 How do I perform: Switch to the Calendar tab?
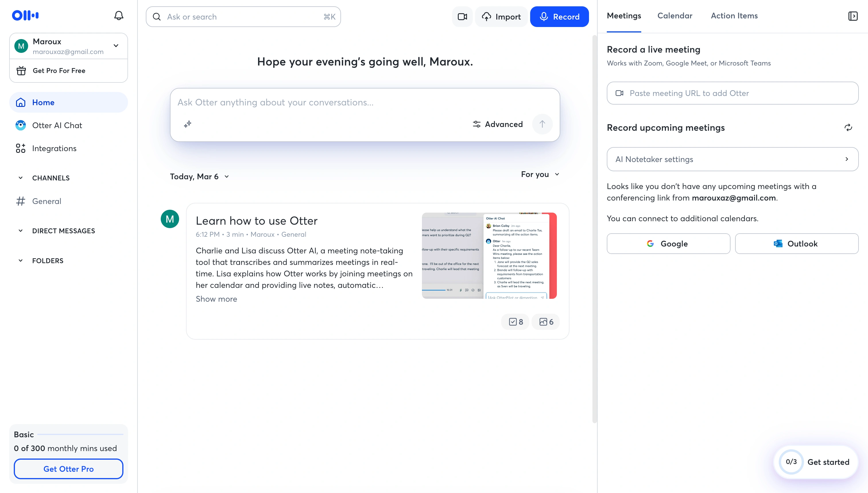(675, 16)
